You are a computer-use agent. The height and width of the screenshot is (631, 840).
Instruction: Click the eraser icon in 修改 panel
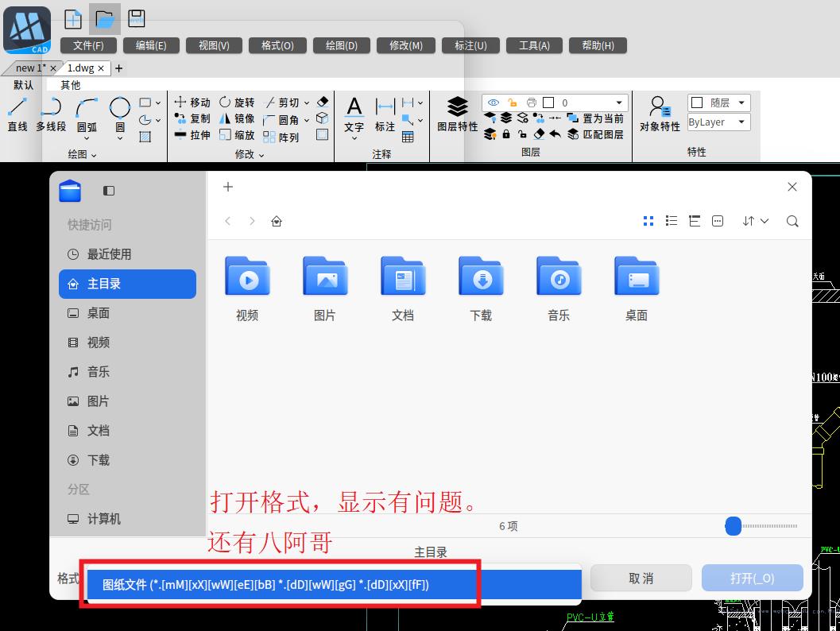323,102
